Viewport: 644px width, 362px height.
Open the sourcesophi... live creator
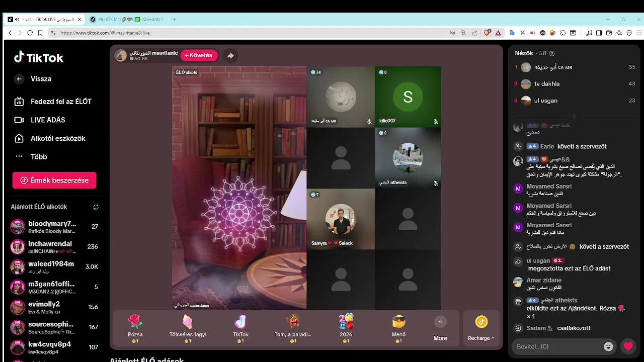(54, 327)
